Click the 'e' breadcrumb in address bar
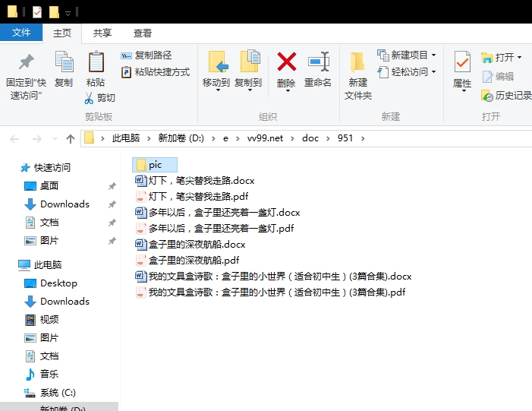The width and height of the screenshot is (532, 411). coord(225,138)
